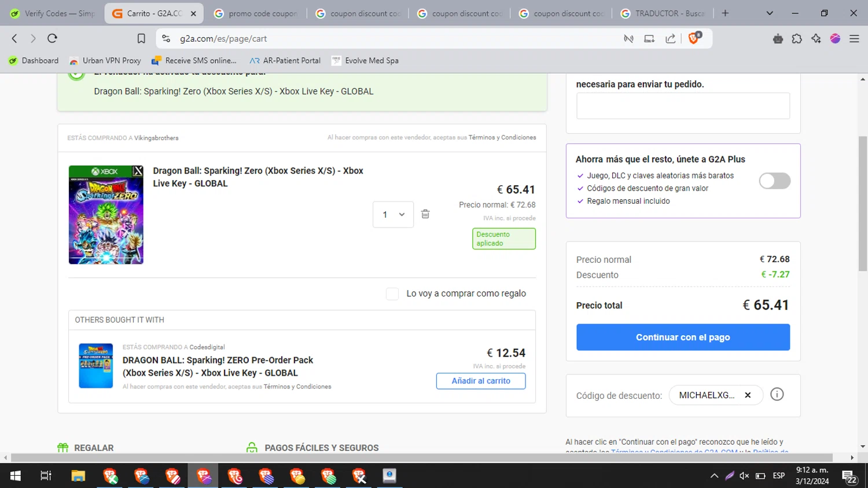The height and width of the screenshot is (488, 868).
Task: Show discount code info icon
Action: (x=777, y=395)
